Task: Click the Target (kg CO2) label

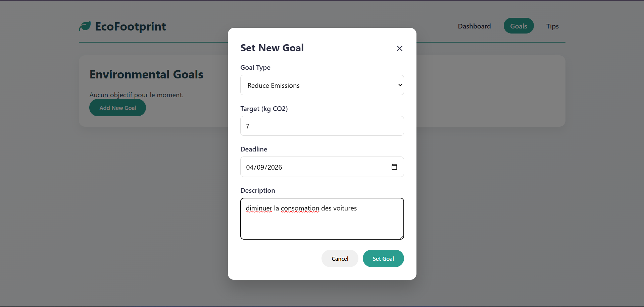Action: click(x=264, y=109)
